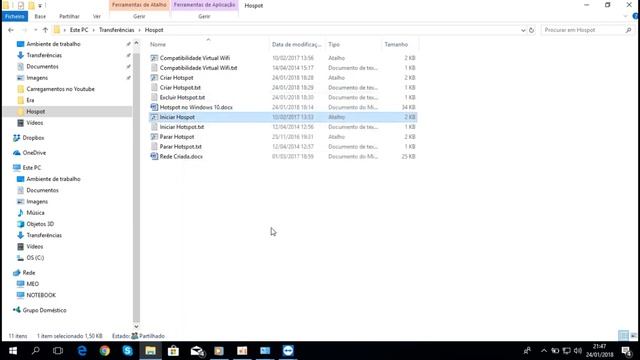The height and width of the screenshot is (360, 640).
Task: Open Action Center notifications icon
Action: tap(627, 351)
